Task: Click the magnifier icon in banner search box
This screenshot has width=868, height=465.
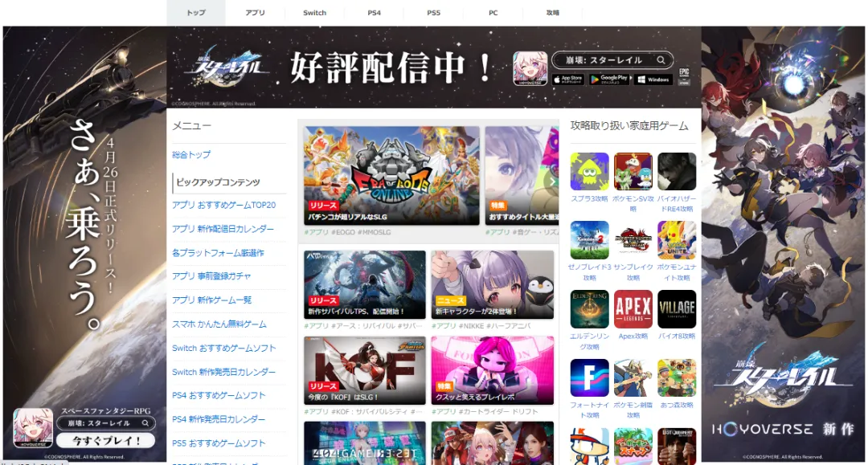Action: [x=661, y=59]
